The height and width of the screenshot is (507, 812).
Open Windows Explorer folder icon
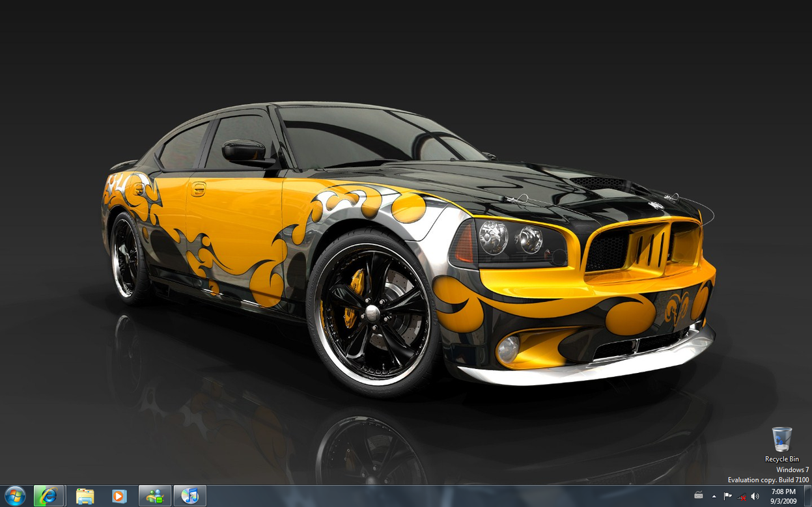click(85, 496)
